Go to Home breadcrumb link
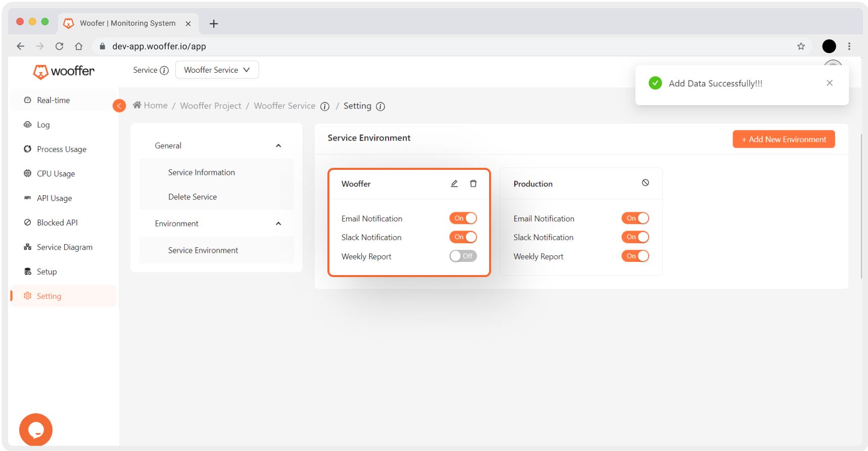The image size is (868, 451). point(156,105)
